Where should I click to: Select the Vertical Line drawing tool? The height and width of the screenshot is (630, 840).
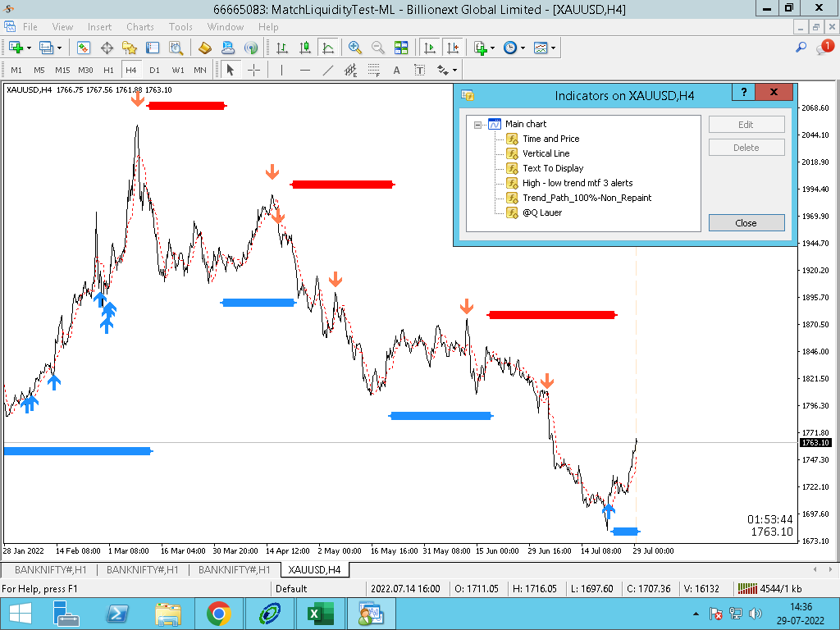tap(282, 71)
